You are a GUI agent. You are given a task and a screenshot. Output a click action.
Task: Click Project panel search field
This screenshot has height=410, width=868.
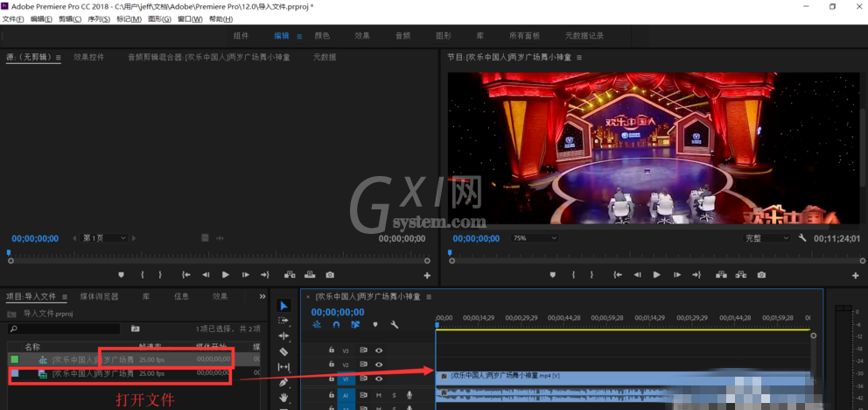point(64,329)
